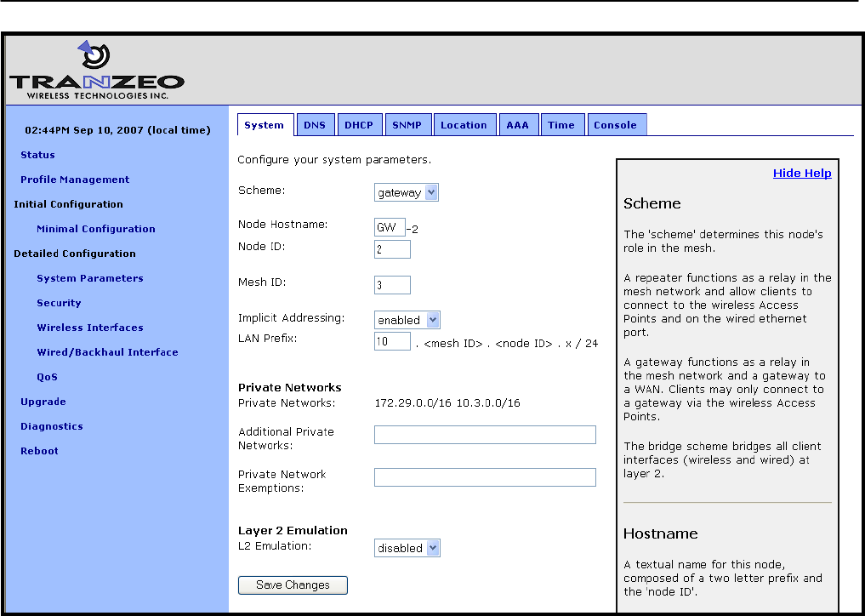Switch to the AAA tab

click(x=517, y=125)
